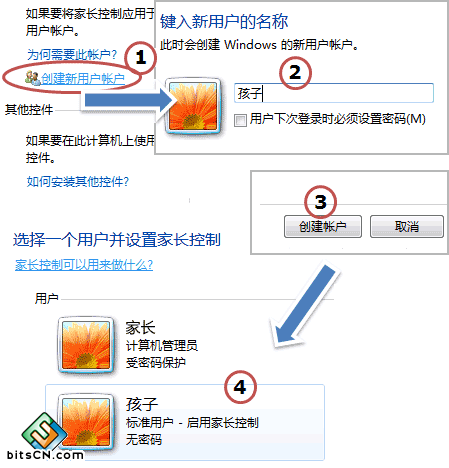Click the bitsCN.com logo icon
449x468 pixels.
[x=44, y=432]
